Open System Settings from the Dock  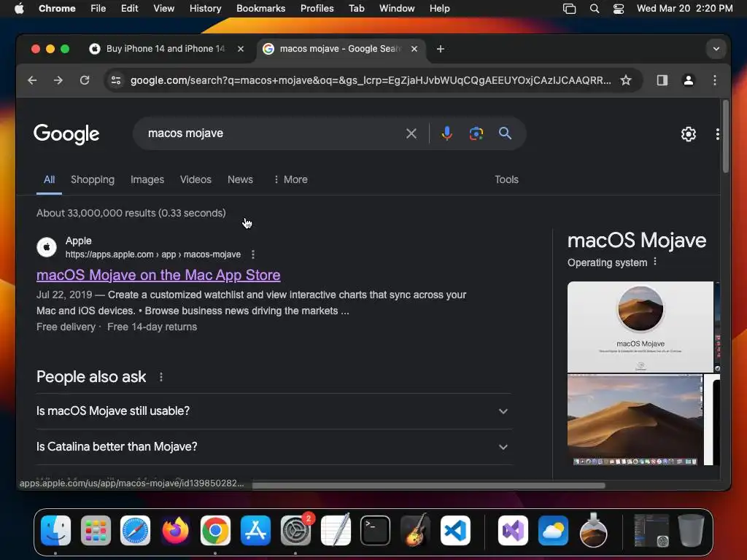tap(295, 531)
